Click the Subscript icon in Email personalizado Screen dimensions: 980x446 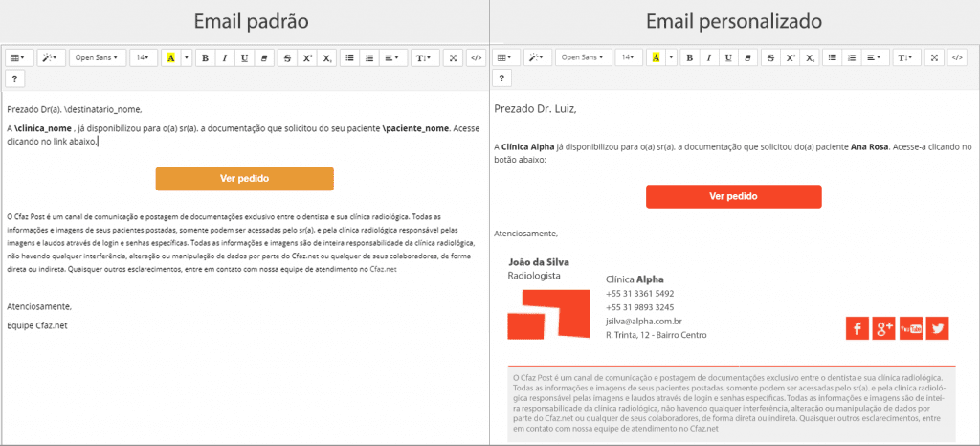(x=810, y=57)
